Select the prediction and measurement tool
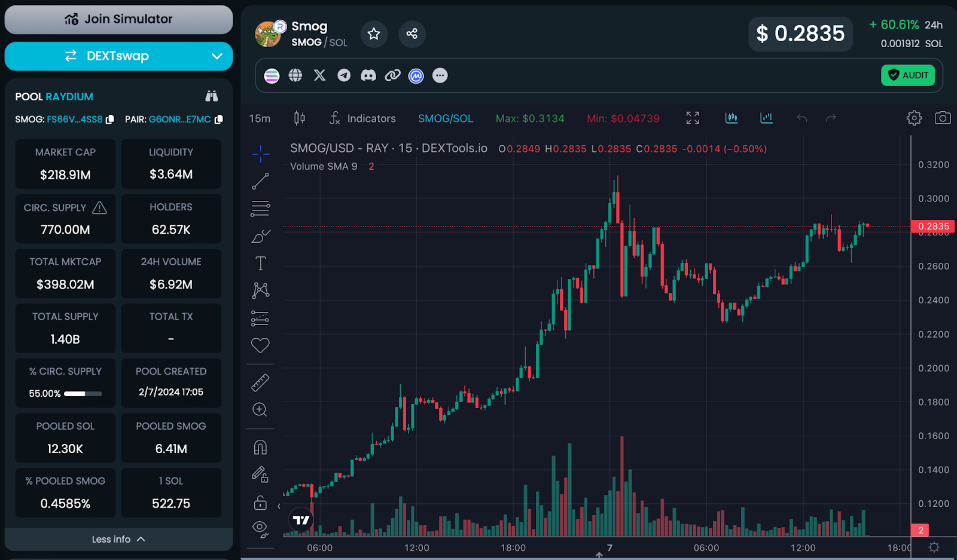 coord(260,318)
